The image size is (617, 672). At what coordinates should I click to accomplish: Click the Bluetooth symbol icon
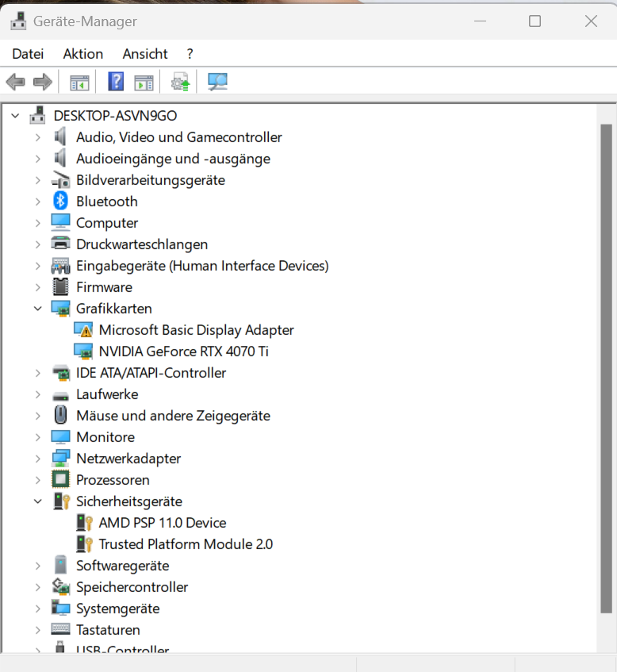60,201
